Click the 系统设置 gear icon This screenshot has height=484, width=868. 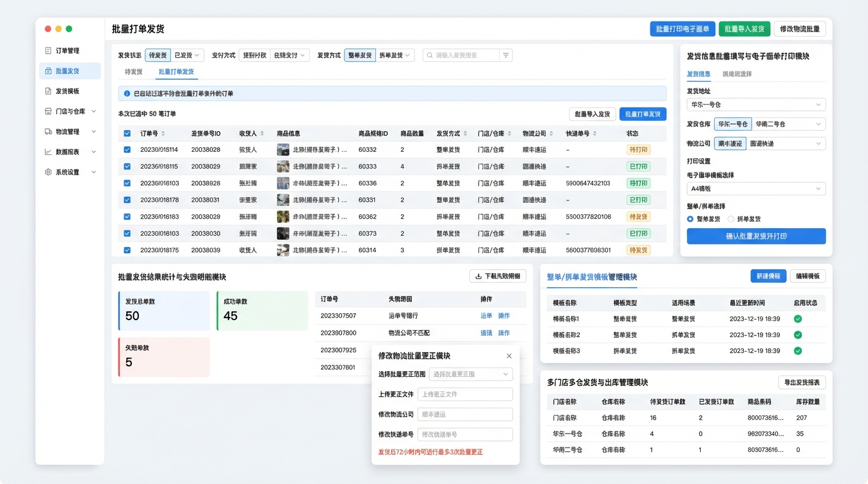(x=49, y=172)
